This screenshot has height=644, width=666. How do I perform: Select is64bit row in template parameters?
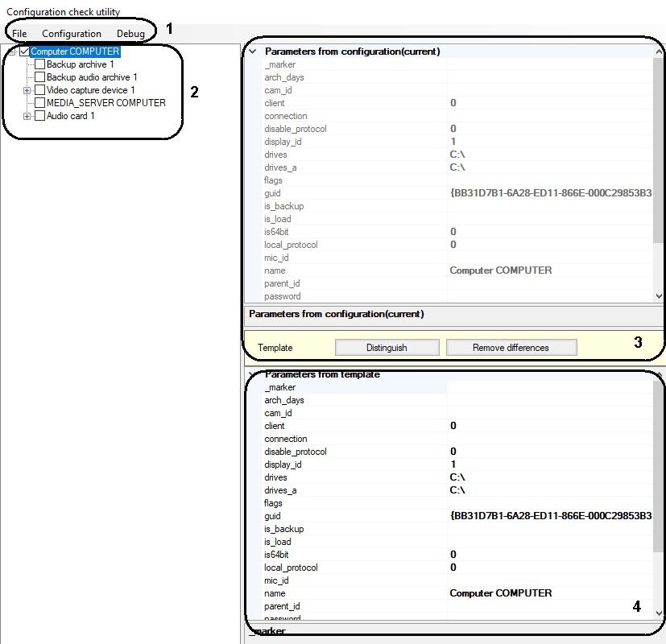457,555
